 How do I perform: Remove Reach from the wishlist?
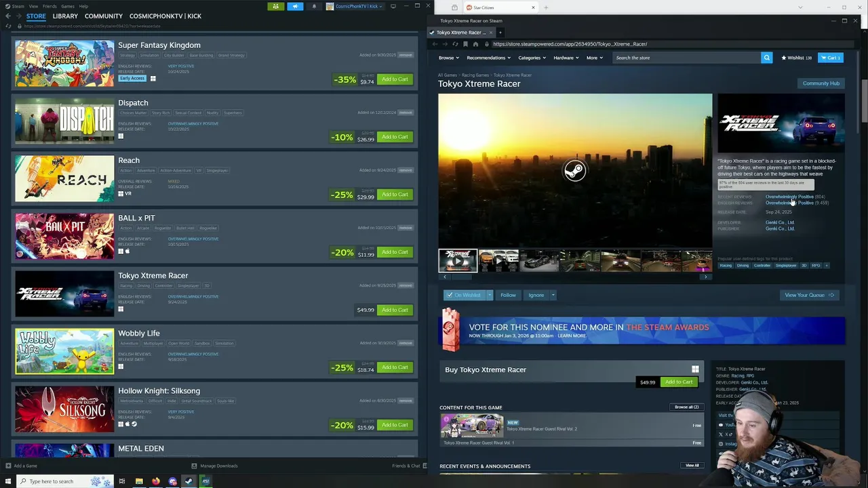pyautogui.click(x=406, y=170)
